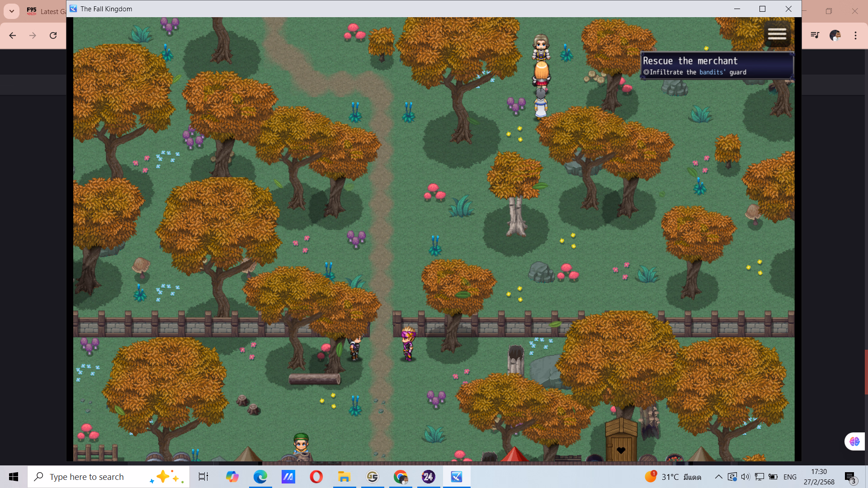Minimize The Fall Kingdom window
Image resolution: width=868 pixels, height=488 pixels.
(737, 9)
